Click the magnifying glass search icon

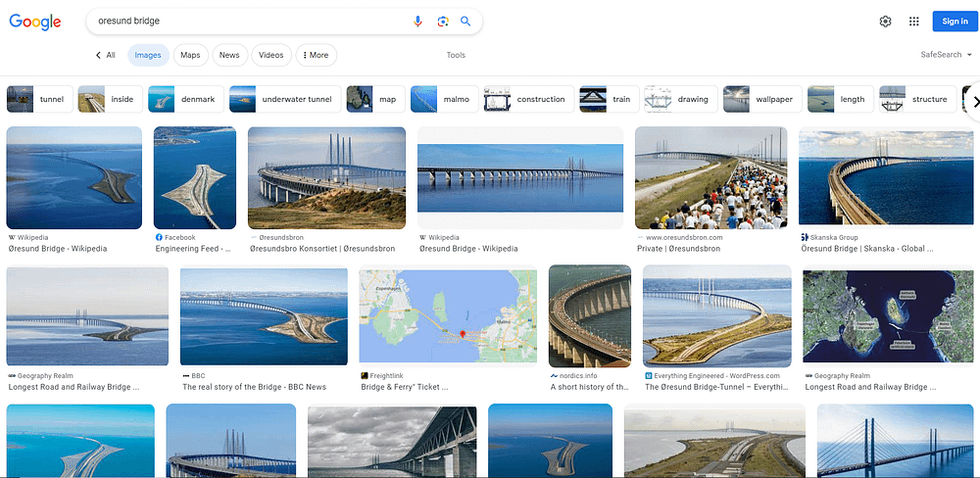(x=465, y=22)
